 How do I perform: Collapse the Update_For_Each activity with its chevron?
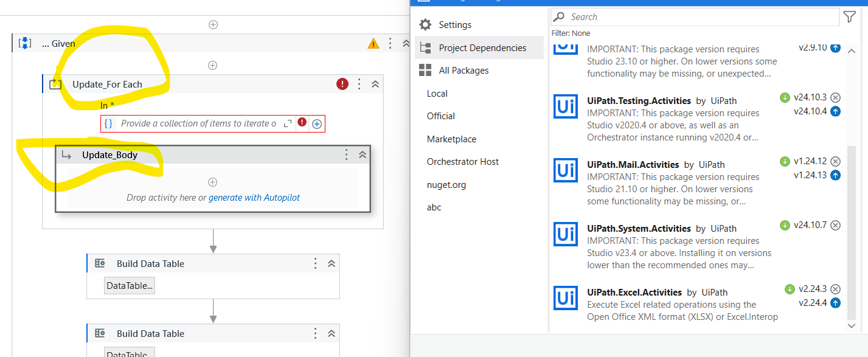click(375, 84)
